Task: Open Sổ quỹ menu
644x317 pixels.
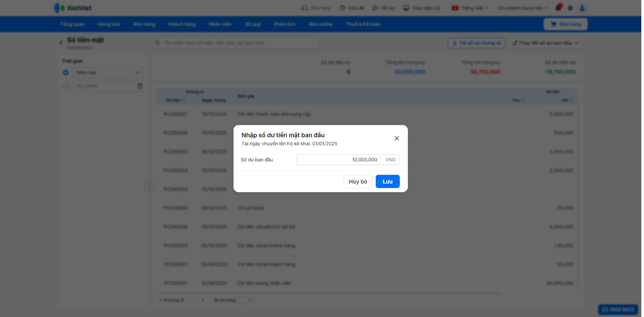Action: pos(253,24)
